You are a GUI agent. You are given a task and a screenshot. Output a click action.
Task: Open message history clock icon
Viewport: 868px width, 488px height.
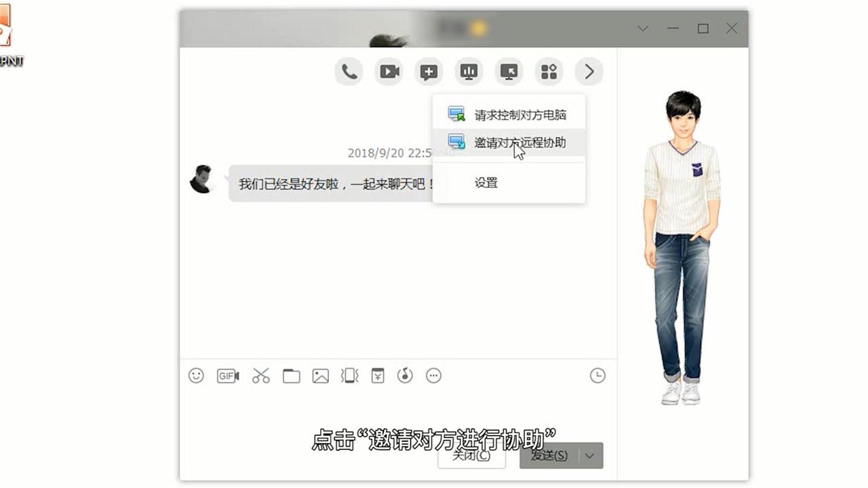597,375
